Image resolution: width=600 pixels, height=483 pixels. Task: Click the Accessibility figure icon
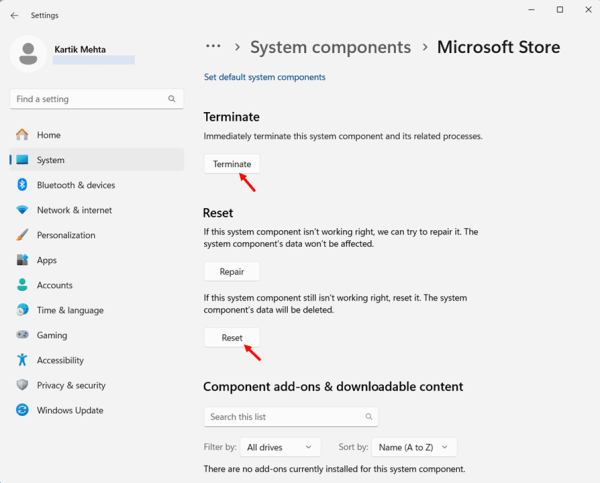click(x=22, y=360)
